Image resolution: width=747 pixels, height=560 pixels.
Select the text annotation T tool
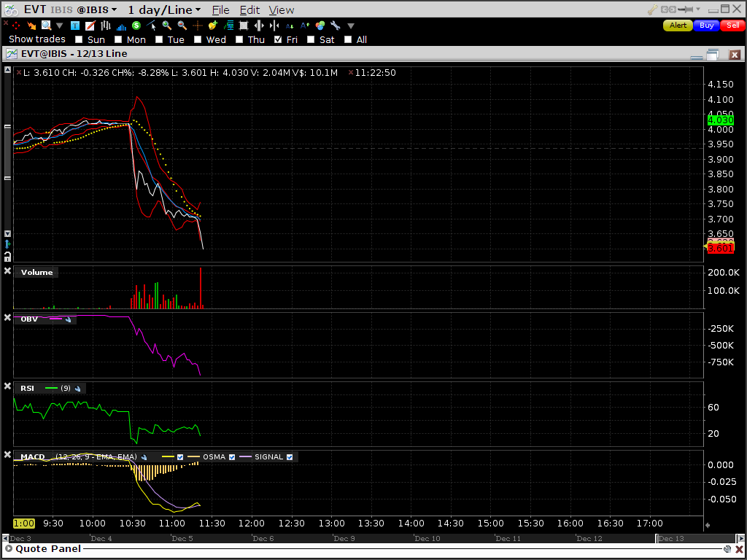tap(75, 26)
